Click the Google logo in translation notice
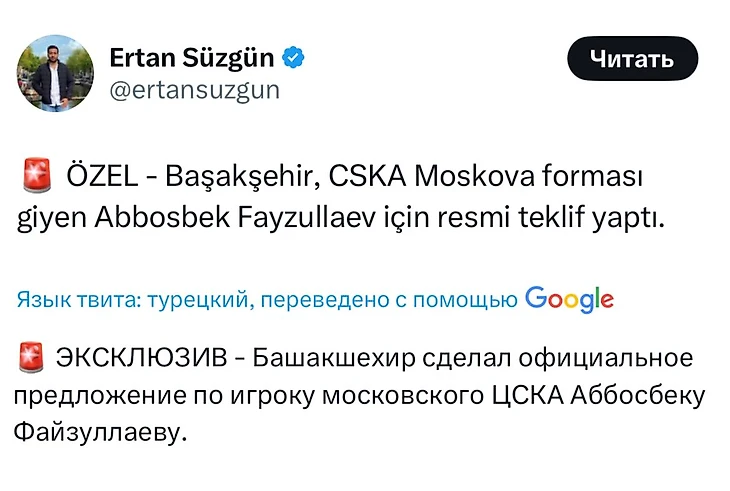 569,299
